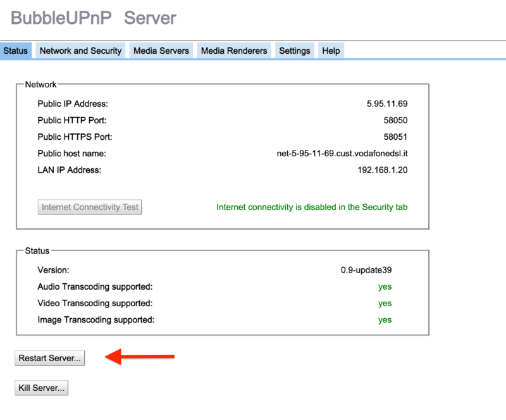
Task: Open the Help tab
Action: click(x=330, y=51)
